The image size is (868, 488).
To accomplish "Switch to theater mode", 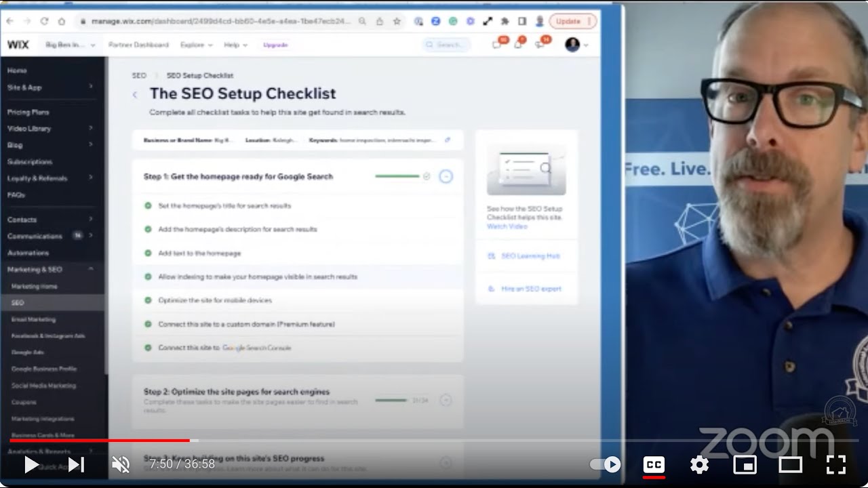I will pyautogui.click(x=790, y=464).
